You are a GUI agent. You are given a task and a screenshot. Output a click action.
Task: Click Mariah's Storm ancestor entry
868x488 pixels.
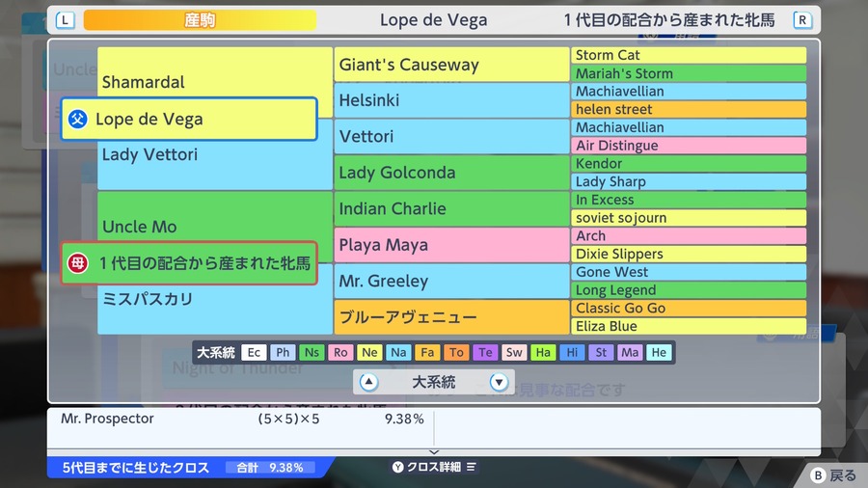(x=689, y=73)
